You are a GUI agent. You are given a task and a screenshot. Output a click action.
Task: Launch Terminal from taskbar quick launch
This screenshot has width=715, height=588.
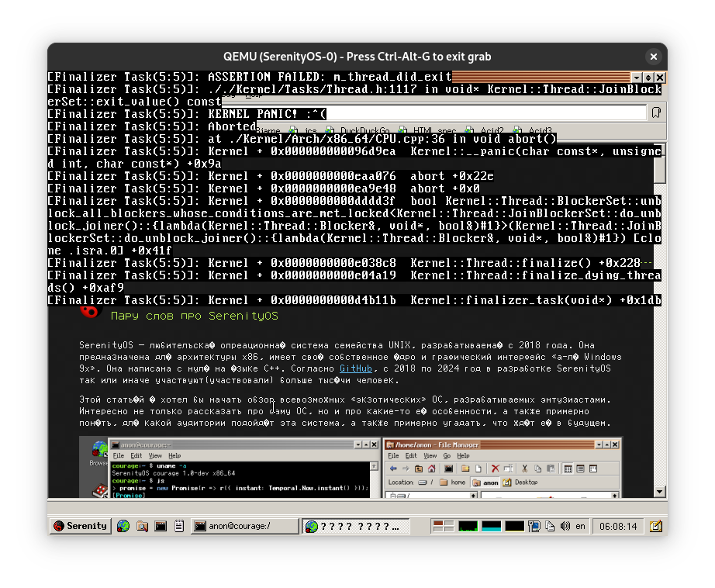[x=161, y=526]
